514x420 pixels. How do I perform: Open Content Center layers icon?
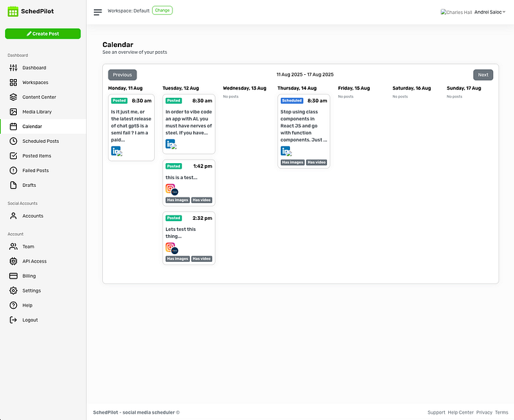[13, 97]
